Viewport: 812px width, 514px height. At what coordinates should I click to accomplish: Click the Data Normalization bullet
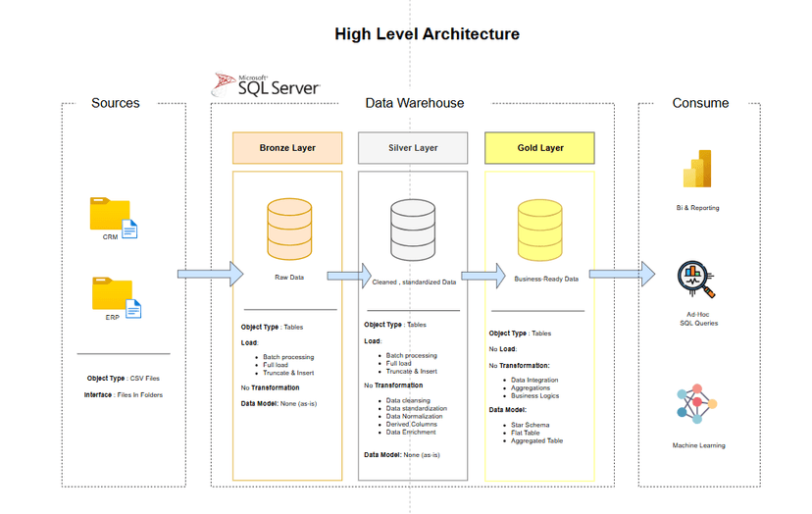(414, 416)
